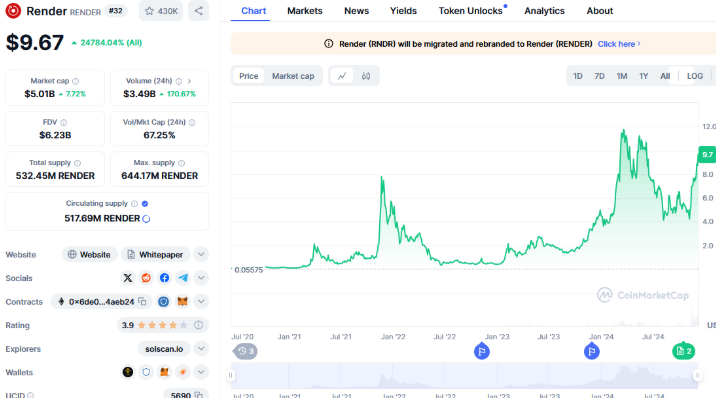716x398 pixels.
Task: Open Total supply info icon
Action: click(x=78, y=163)
